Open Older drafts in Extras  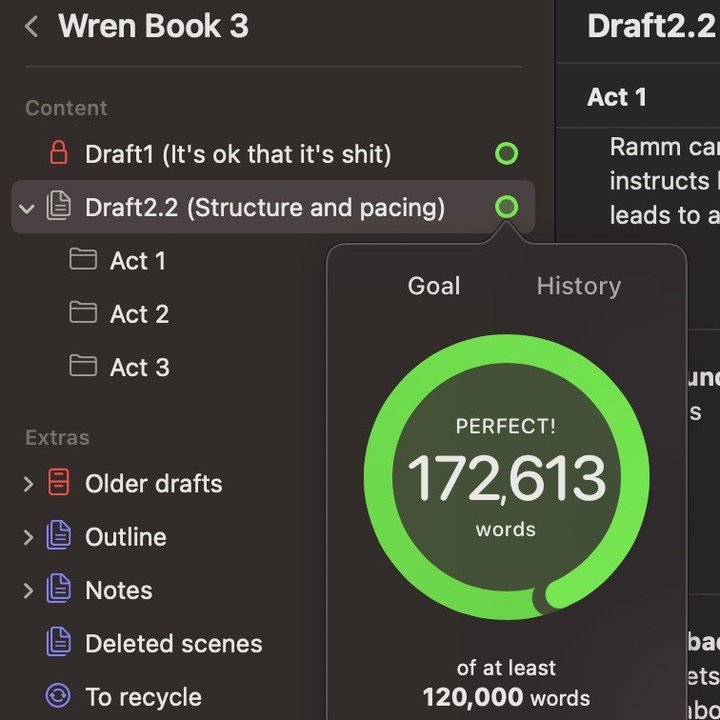pos(154,484)
